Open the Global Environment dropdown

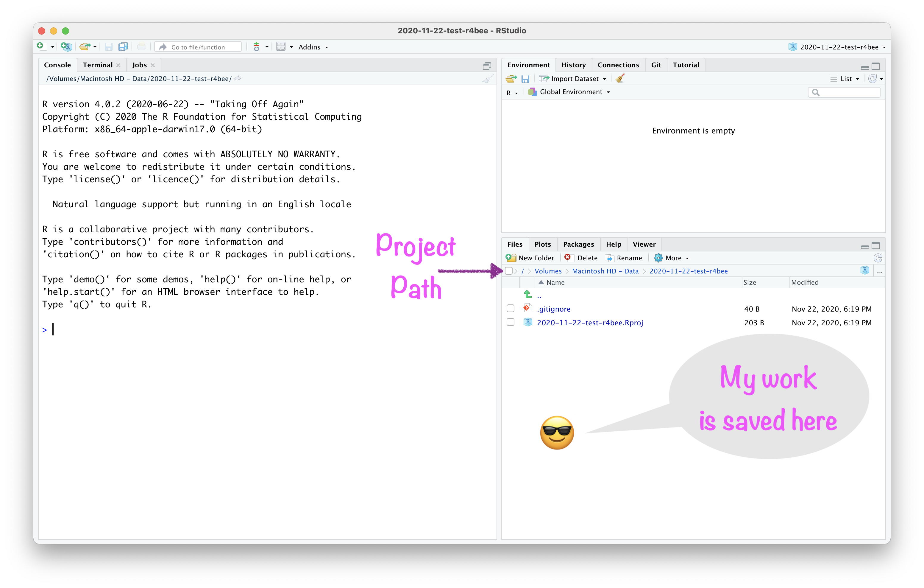tap(569, 92)
